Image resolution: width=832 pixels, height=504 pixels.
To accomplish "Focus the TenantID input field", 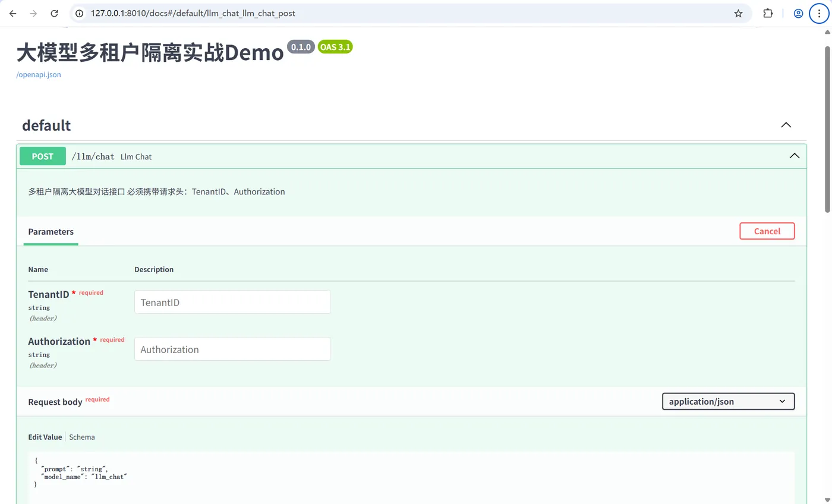I will tap(232, 302).
